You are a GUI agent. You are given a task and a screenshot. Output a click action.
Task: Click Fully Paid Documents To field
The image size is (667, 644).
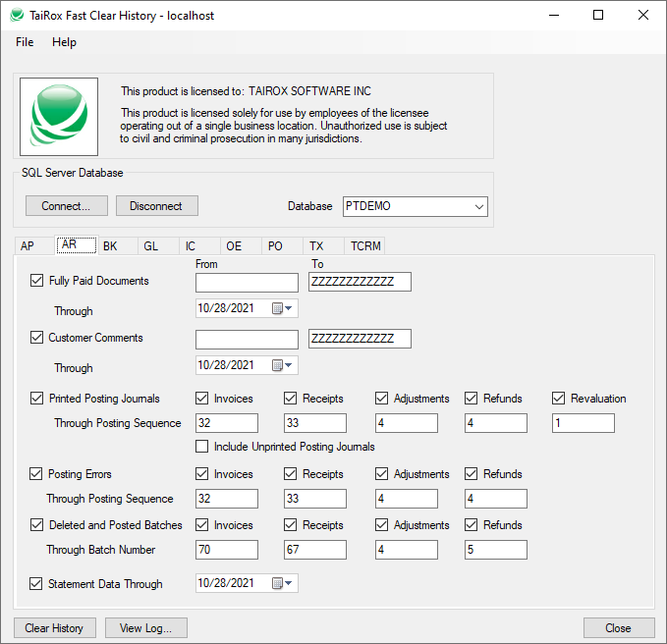pos(360,282)
